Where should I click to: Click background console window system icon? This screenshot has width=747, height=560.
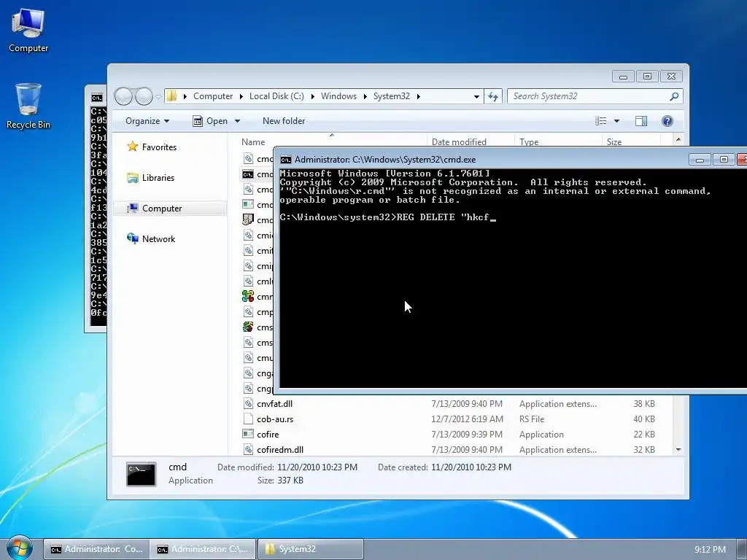pos(97,98)
